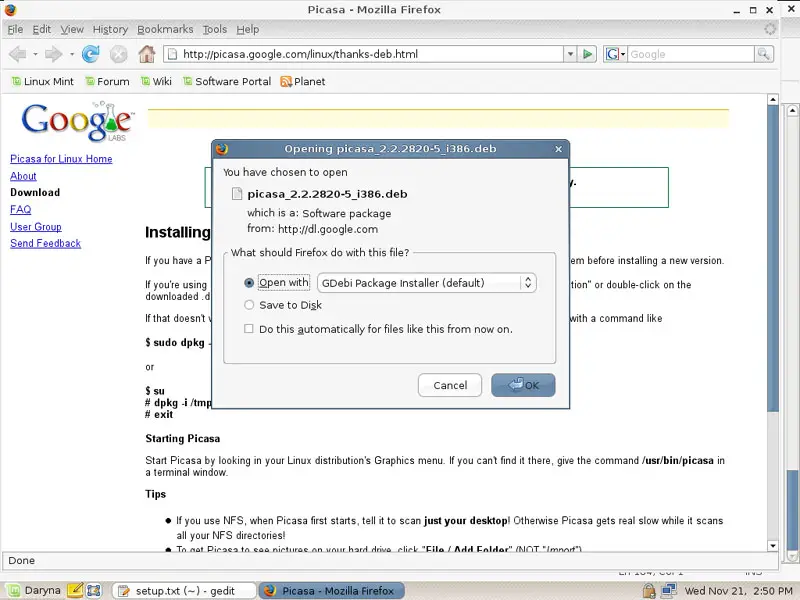Click the scrollbar up arrow
Screen dimensions: 800x600
pos(773,99)
